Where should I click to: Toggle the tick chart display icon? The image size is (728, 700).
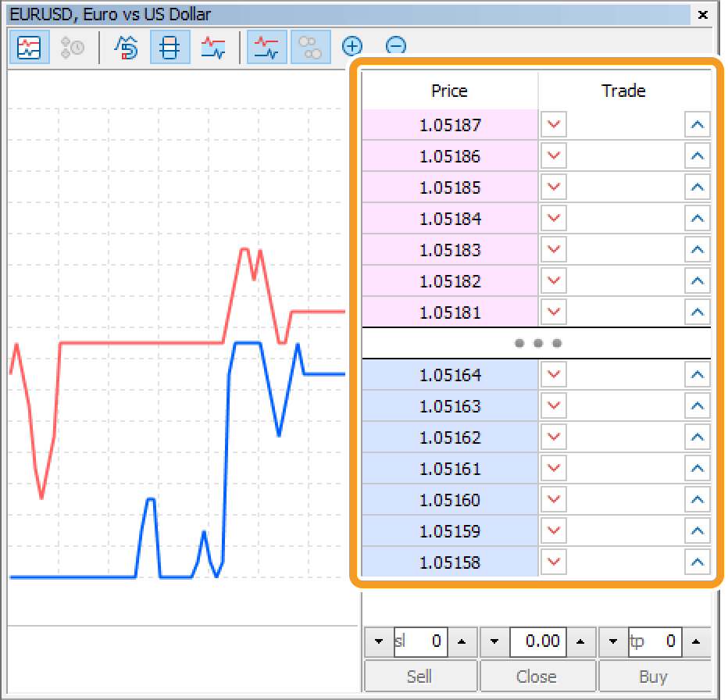pos(29,48)
